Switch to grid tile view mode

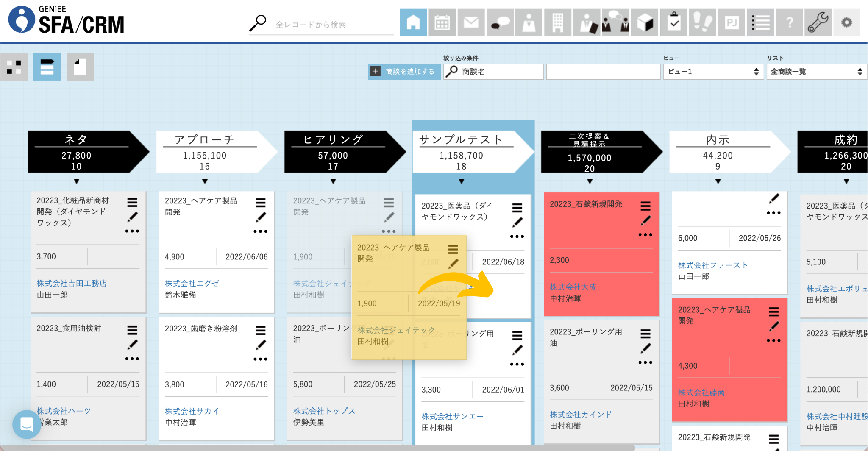tap(14, 67)
